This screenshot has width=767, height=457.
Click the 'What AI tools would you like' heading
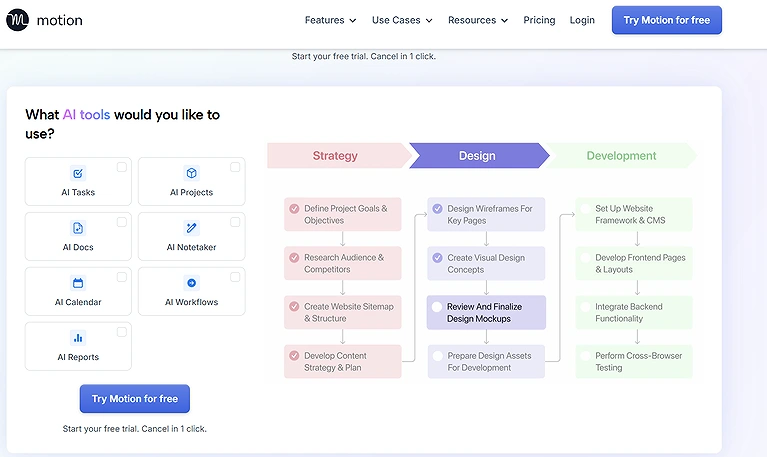pos(122,124)
